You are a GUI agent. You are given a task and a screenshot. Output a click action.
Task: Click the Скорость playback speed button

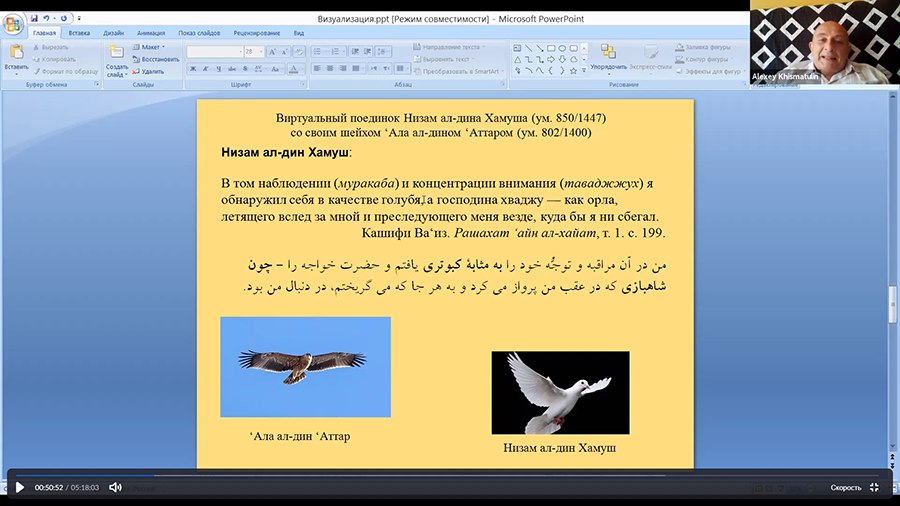(845, 488)
